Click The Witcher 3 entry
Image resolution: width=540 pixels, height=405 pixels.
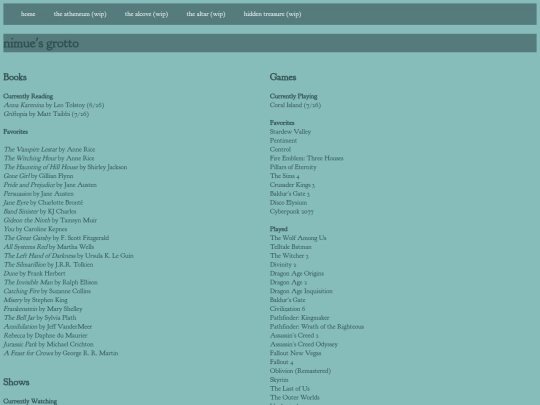click(x=289, y=256)
